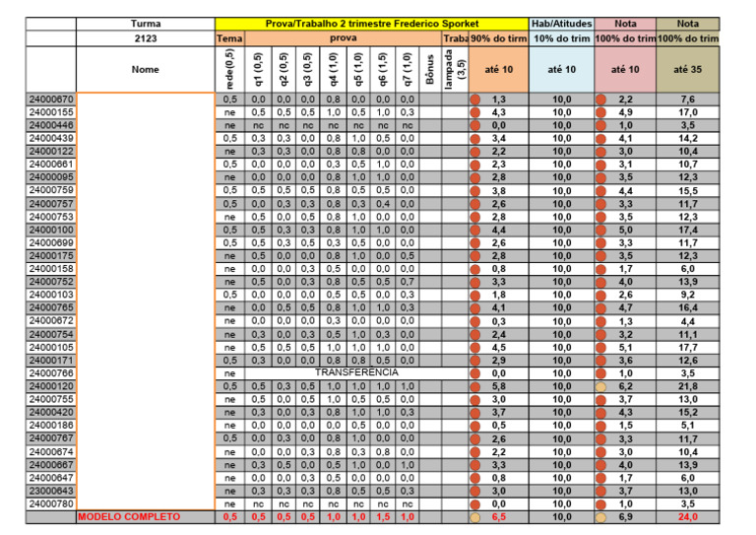
Task: Select the Bônus column header
Action: click(x=430, y=70)
